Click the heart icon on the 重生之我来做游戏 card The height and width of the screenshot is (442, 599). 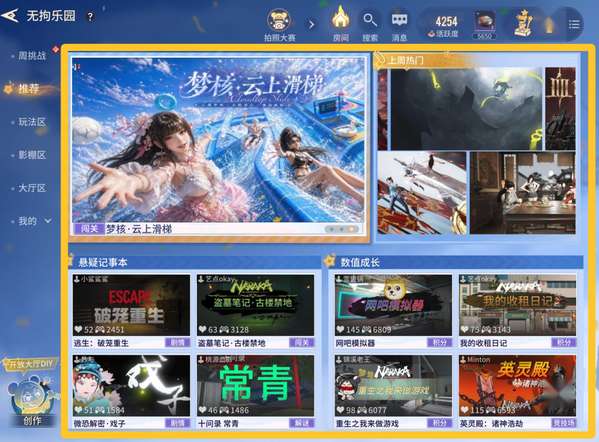click(341, 410)
